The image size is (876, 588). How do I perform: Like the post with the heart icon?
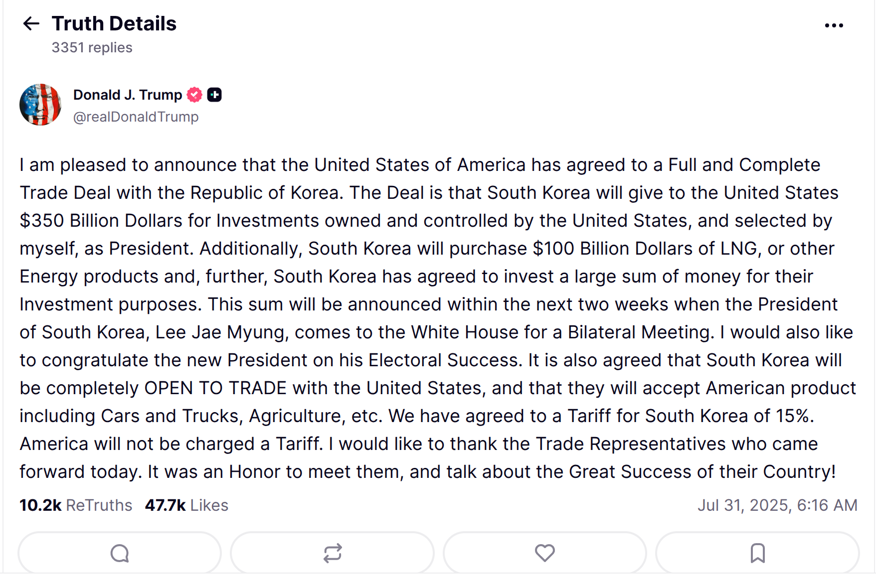pyautogui.click(x=544, y=553)
